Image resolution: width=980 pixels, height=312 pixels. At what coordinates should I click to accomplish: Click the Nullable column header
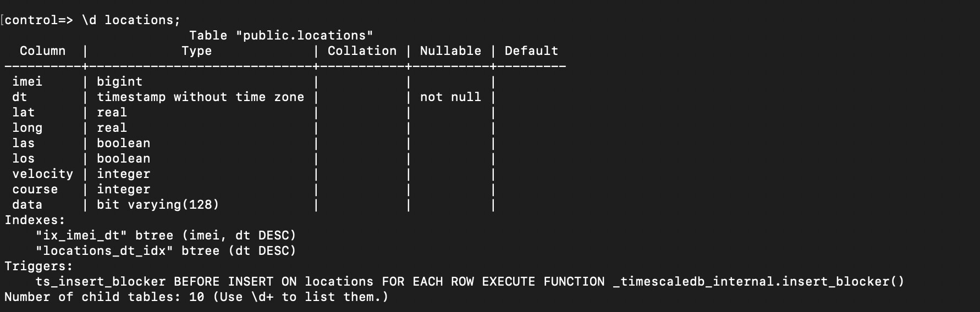point(450,51)
